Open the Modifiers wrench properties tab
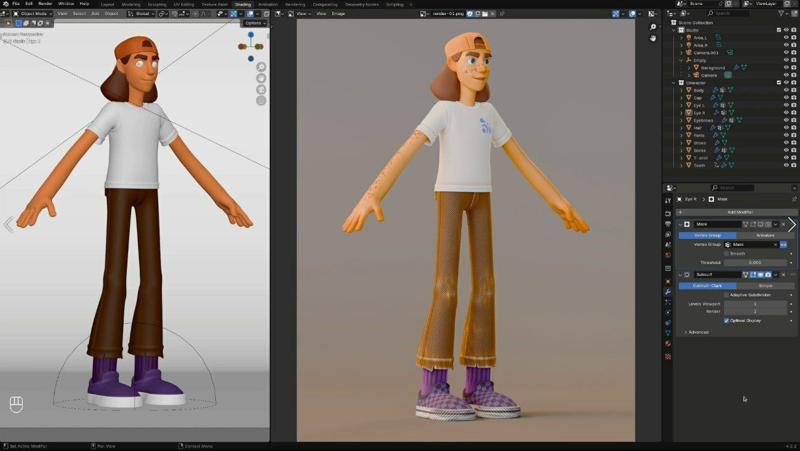This screenshot has width=800, height=451. [668, 291]
